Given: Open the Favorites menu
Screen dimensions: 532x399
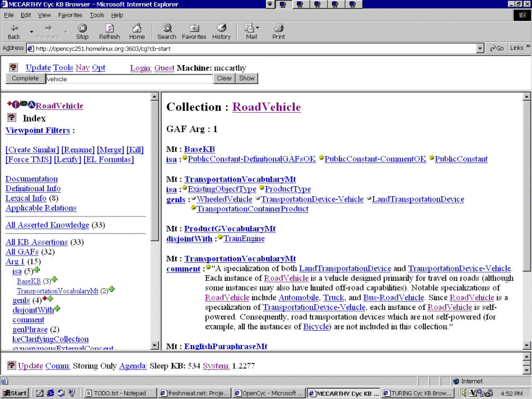Looking at the screenshot, I should coord(70,15).
